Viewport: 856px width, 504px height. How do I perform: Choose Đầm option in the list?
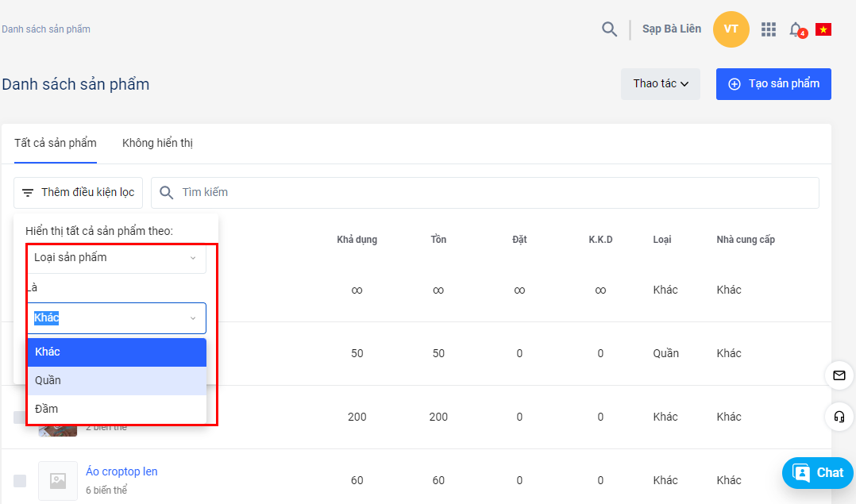click(117, 409)
